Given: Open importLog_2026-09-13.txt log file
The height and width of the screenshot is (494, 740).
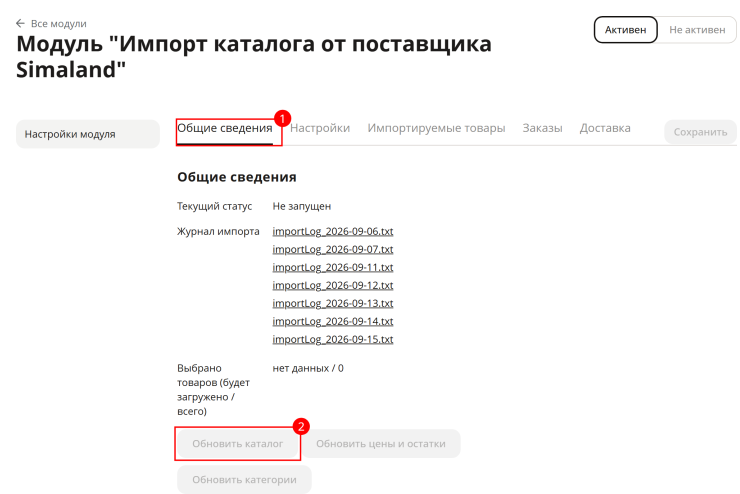Looking at the screenshot, I should click(333, 303).
